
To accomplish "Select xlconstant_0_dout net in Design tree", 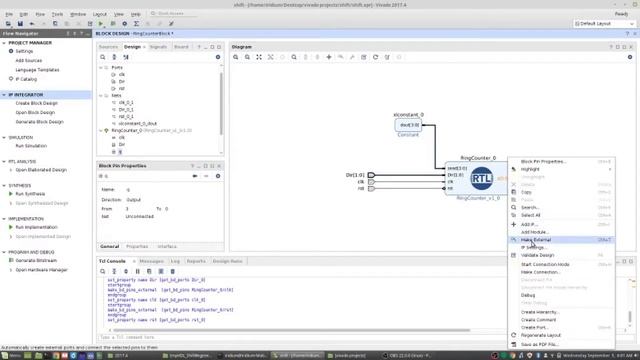I will pos(138,123).
